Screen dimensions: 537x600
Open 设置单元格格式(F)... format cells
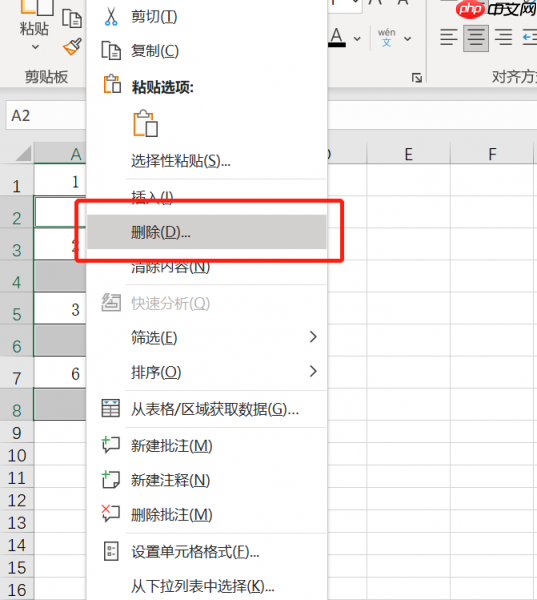[x=207, y=552]
